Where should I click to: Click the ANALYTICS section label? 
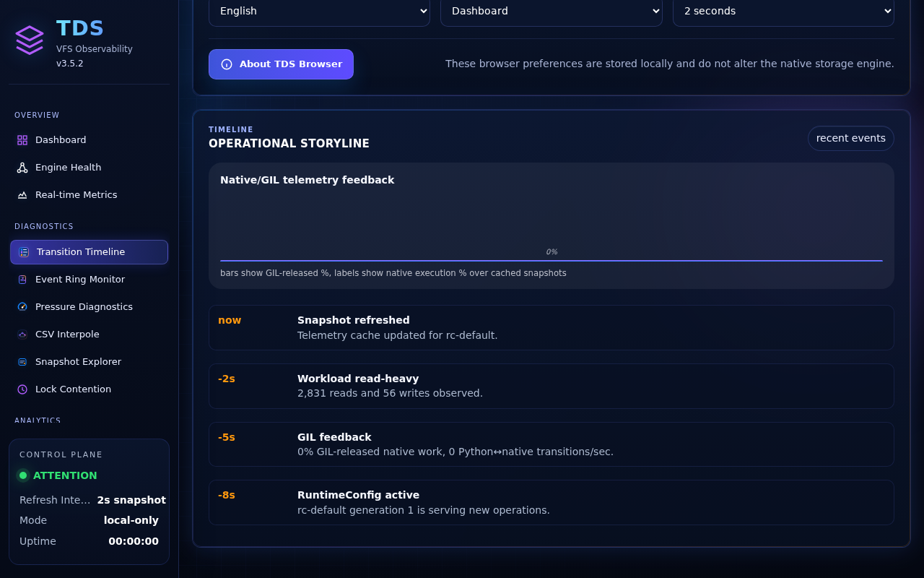[x=38, y=420]
